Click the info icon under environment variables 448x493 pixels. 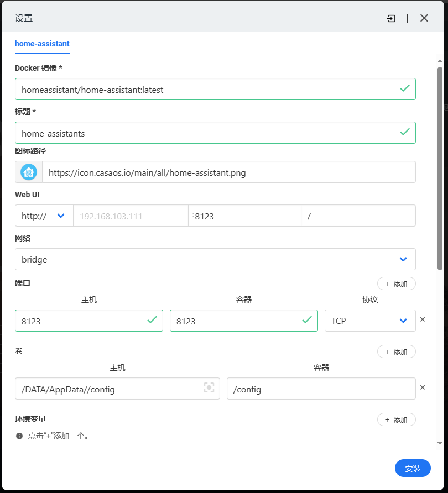19,436
